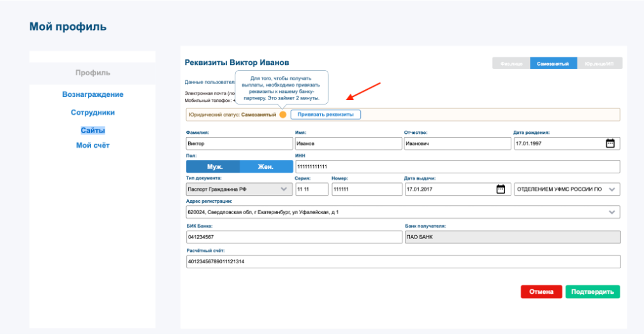The width and height of the screenshot is (644, 334).
Task: Click the orange status indicator dot
Action: [282, 115]
